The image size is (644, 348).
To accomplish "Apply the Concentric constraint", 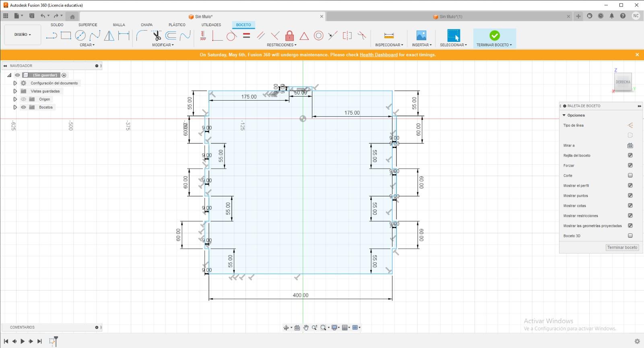I will pyautogui.click(x=318, y=36).
